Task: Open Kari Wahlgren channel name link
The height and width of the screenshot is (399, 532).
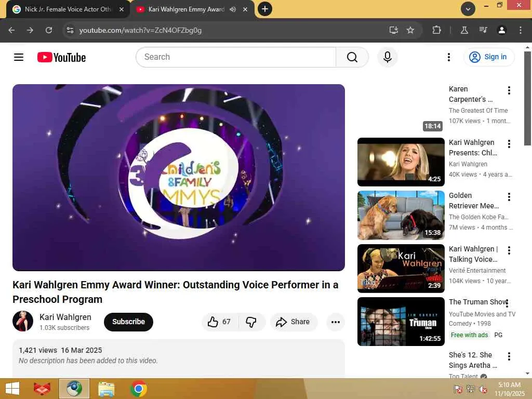Action: (65, 317)
